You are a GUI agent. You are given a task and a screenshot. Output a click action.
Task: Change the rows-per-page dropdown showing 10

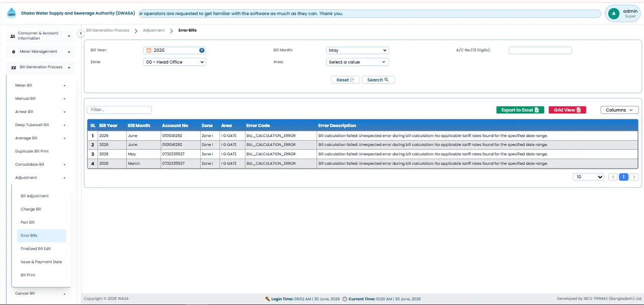pyautogui.click(x=589, y=177)
